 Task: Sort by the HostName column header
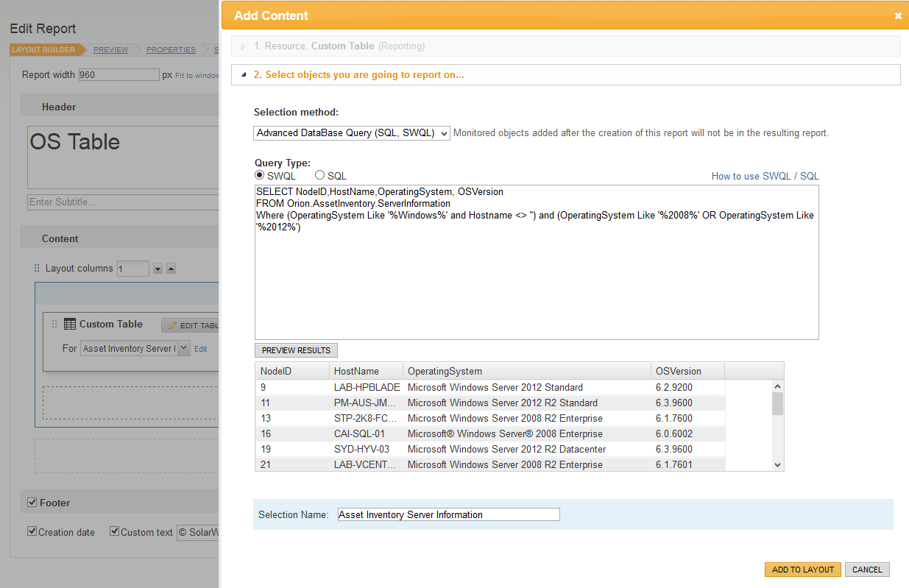click(x=366, y=371)
